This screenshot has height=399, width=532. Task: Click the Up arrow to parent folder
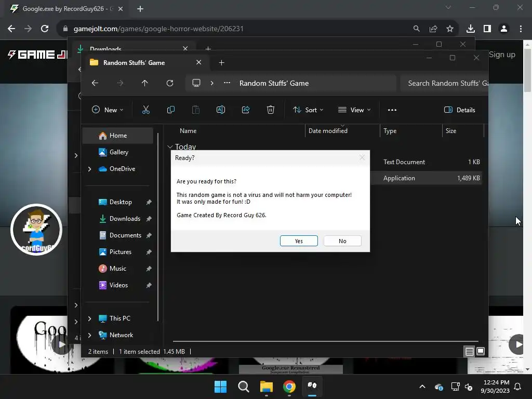[x=144, y=83]
